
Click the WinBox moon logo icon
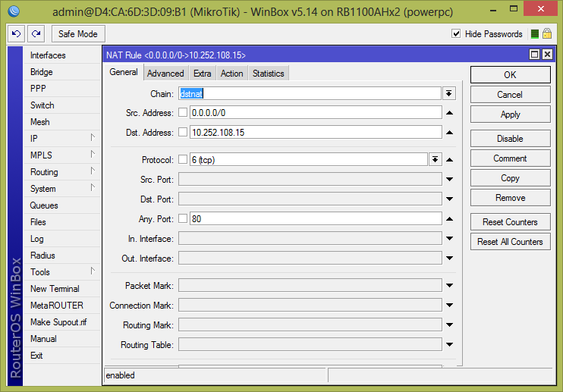point(14,11)
